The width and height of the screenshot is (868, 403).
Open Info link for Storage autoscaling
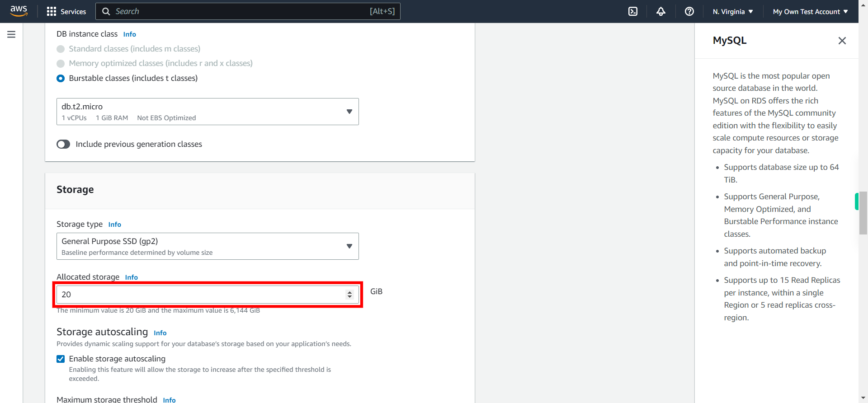(160, 333)
